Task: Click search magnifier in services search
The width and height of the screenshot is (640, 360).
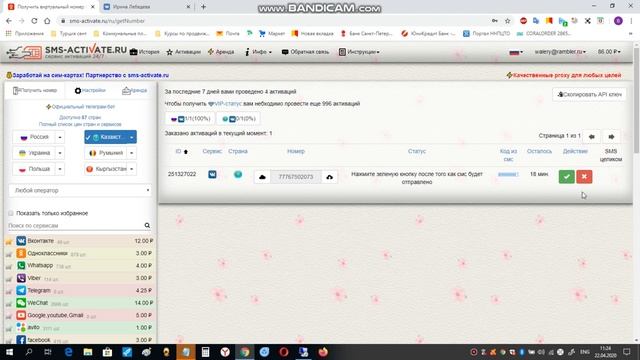Action: point(147,225)
